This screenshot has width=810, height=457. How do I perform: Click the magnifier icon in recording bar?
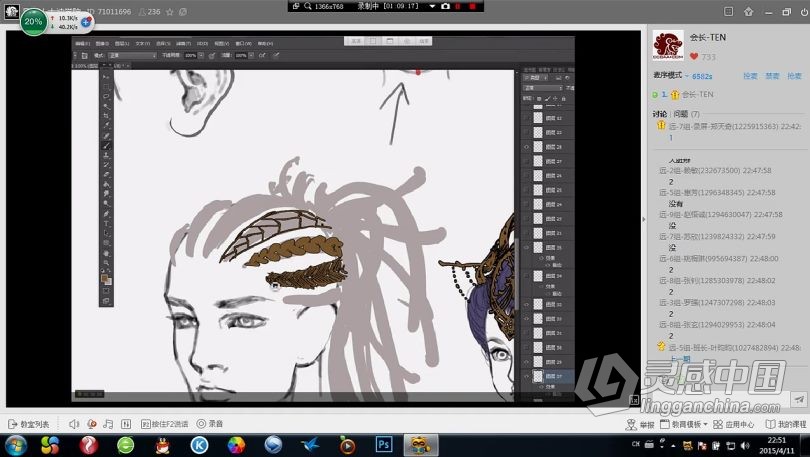(307, 6)
